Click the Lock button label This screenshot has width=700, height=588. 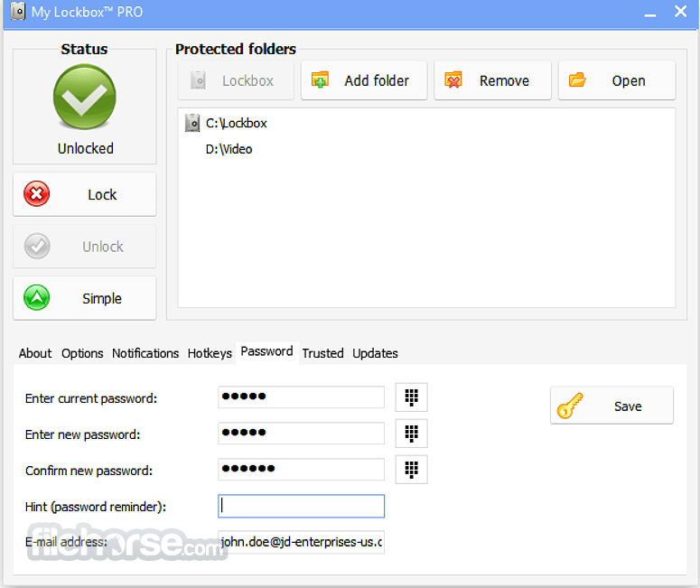click(102, 195)
